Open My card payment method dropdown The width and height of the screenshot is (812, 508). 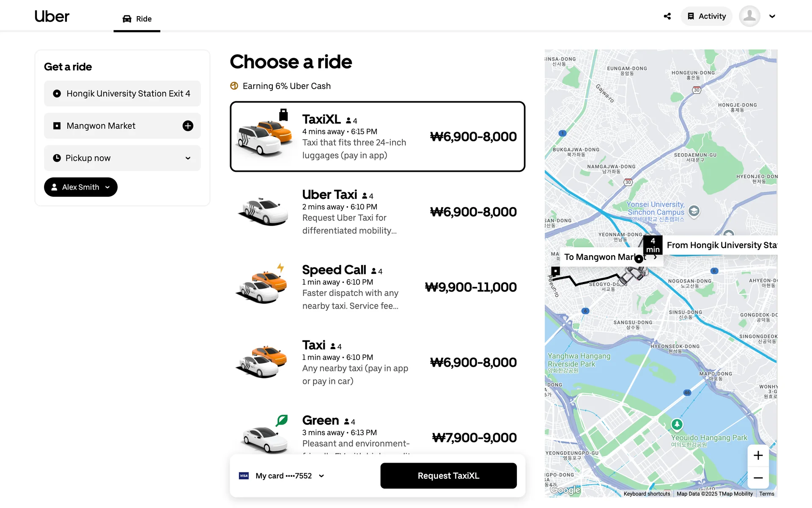coord(282,476)
